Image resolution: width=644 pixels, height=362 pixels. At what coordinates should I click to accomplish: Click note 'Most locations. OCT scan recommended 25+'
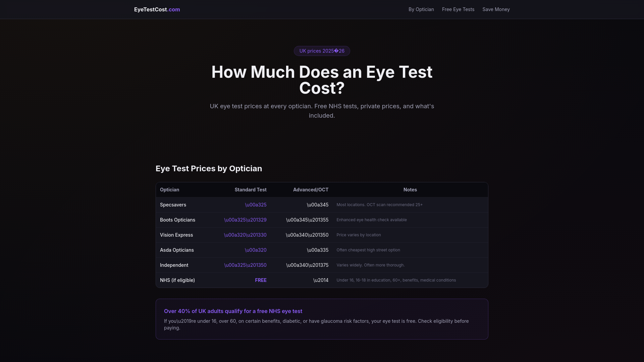pyautogui.click(x=379, y=205)
